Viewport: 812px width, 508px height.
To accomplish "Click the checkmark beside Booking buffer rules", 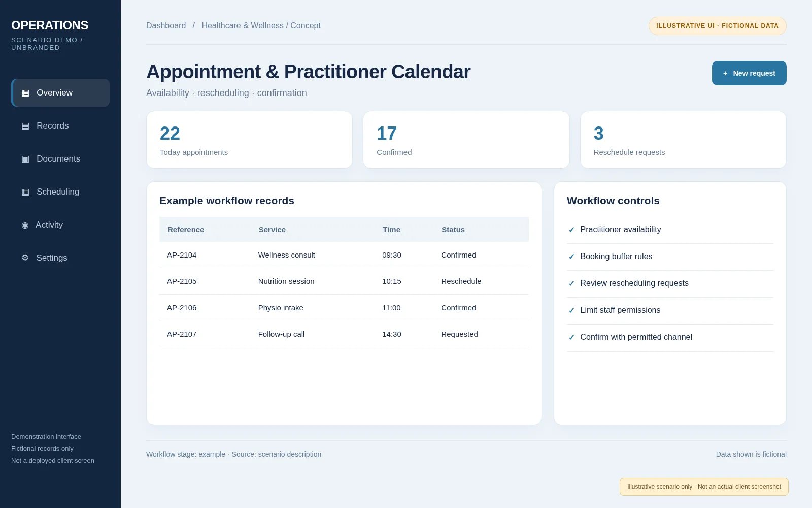I will 571,257.
